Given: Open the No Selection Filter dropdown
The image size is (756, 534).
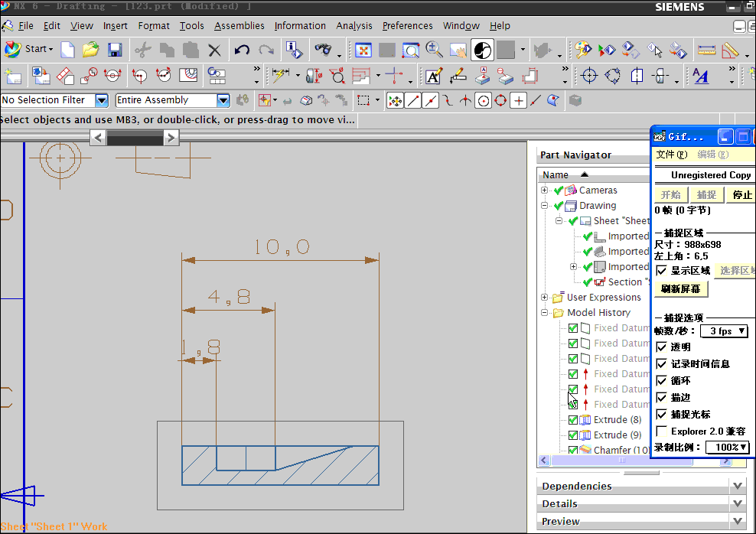Looking at the screenshot, I should pos(102,100).
